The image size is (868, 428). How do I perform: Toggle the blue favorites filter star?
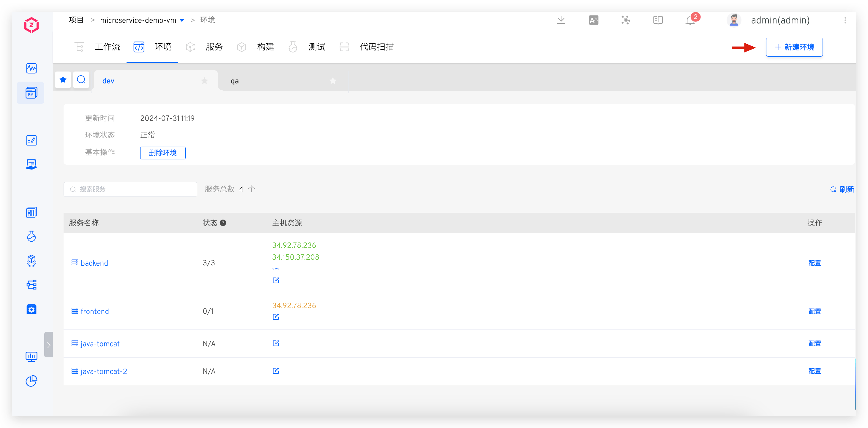point(63,80)
